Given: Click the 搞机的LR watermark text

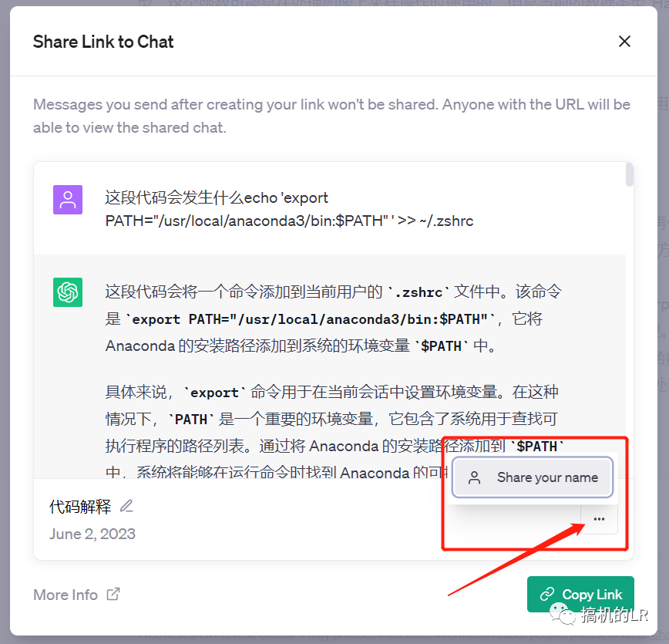Looking at the screenshot, I should coord(614,615).
